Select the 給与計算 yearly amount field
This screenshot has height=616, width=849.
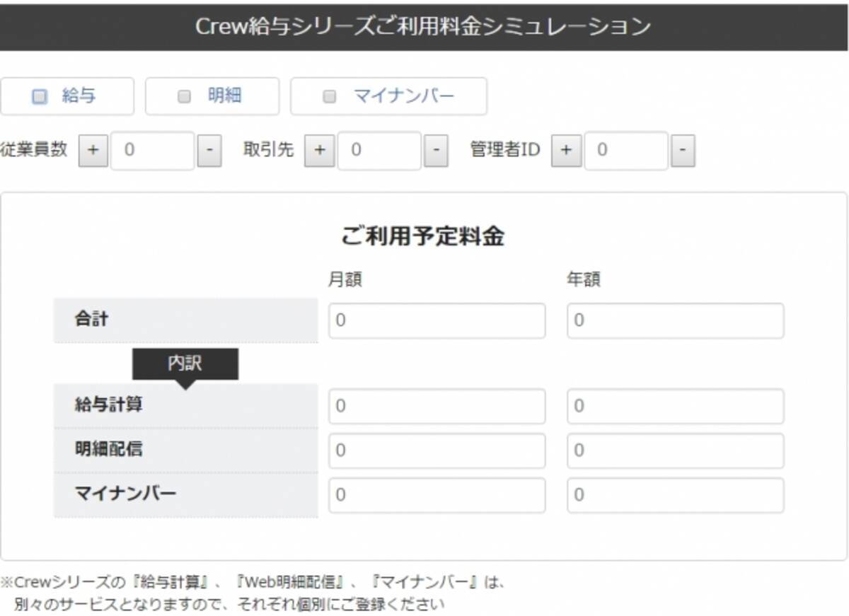[x=675, y=407]
